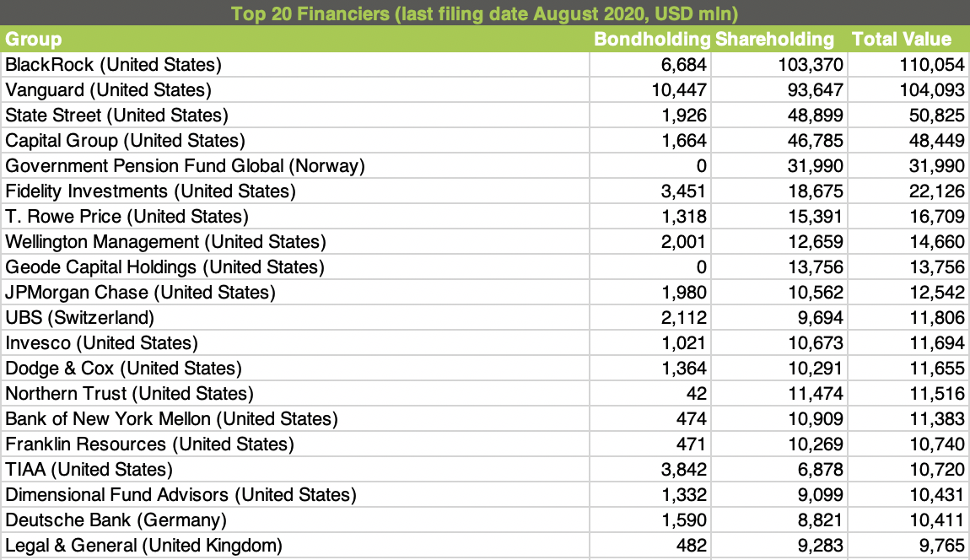The image size is (970, 560).
Task: Select TIAA's bondholding value 3,842
Action: [x=651, y=471]
